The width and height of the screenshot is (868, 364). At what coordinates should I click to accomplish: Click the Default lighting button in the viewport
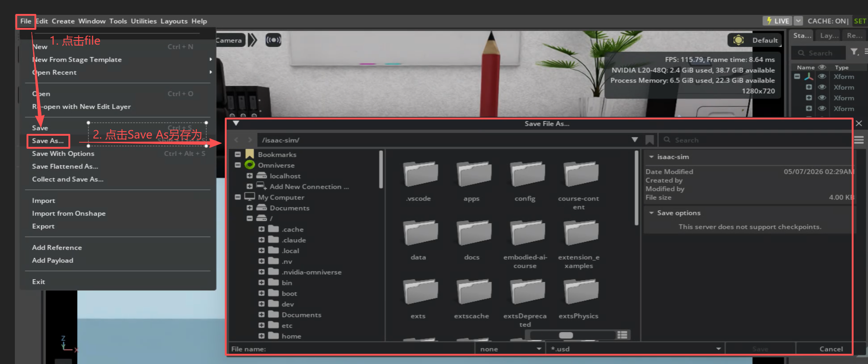[x=754, y=40]
